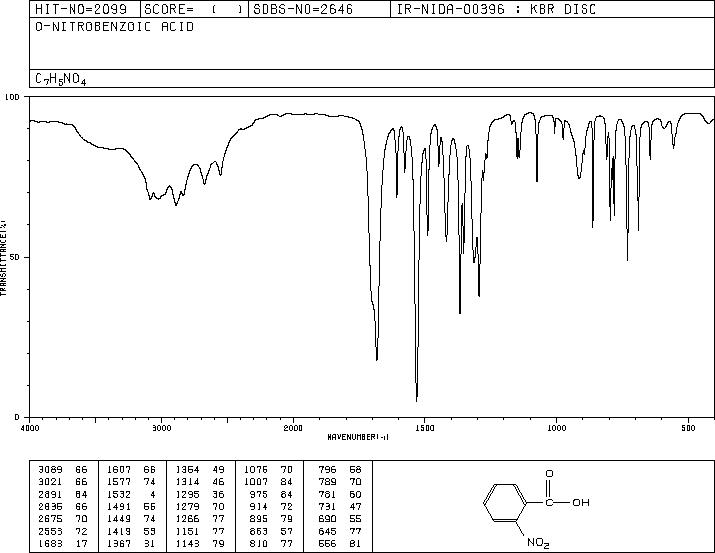This screenshot has width=715, height=553.
Task: Select peak value 2836 in the table
Action: (x=50, y=506)
